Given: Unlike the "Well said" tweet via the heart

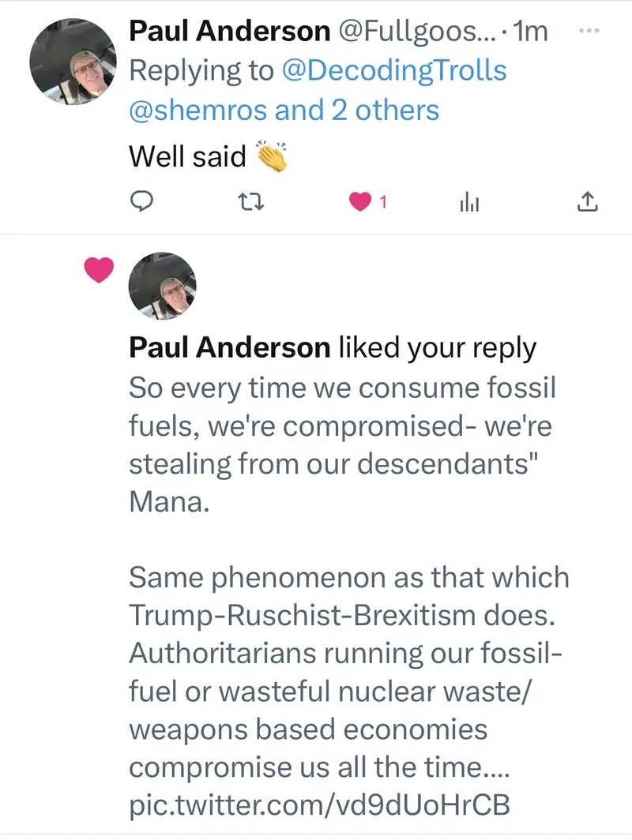Looking at the screenshot, I should pos(360,203).
